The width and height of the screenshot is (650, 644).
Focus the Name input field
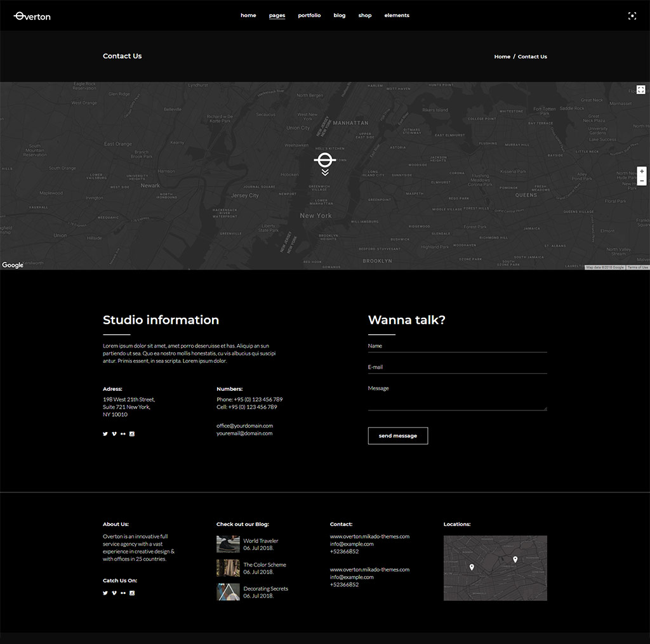457,346
